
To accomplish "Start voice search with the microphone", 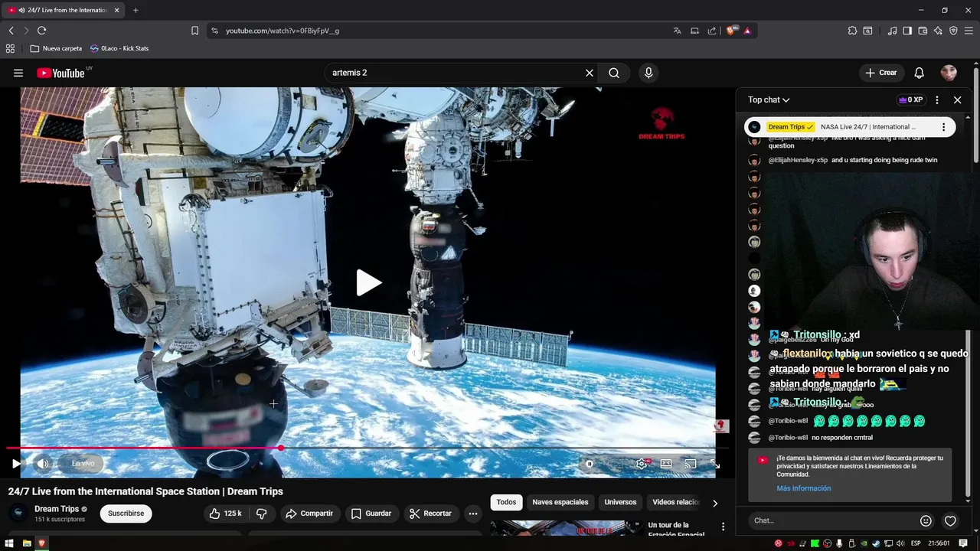I will pyautogui.click(x=648, y=73).
